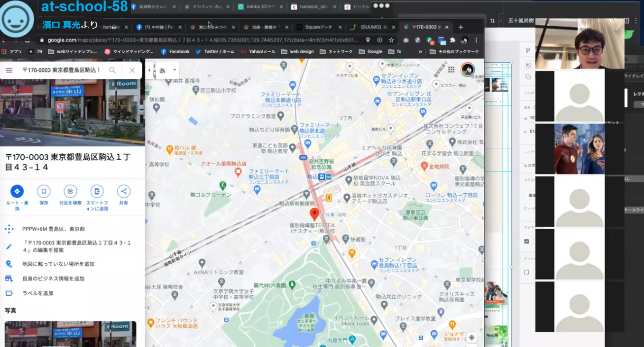The height and width of the screenshot is (347, 644).
Task: Open the その他のブックマーク folder
Action: point(454,51)
